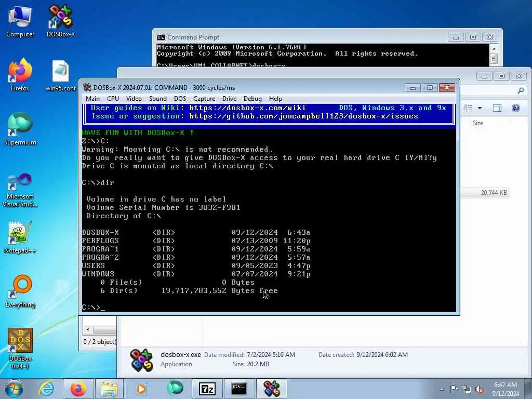Click the dosbox-x.exe details pane icon

(x=141, y=360)
